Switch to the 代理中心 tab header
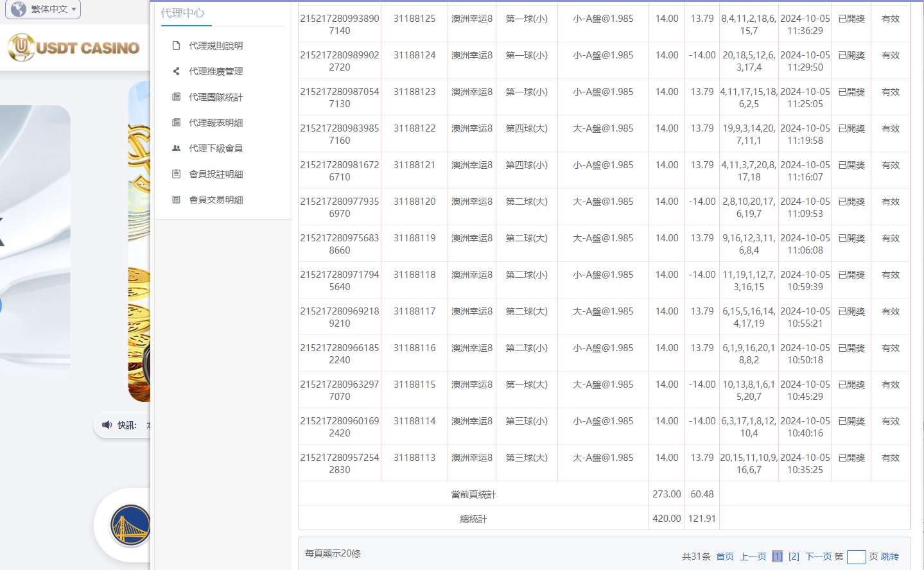This screenshot has width=924, height=570. (x=183, y=13)
